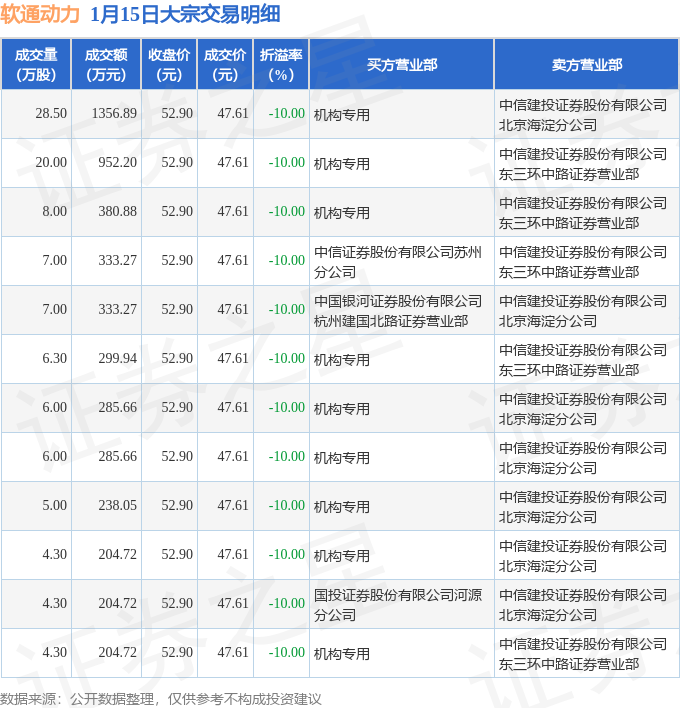Select the 成交价(元) column header
The width and height of the screenshot is (680, 708).
(x=225, y=65)
